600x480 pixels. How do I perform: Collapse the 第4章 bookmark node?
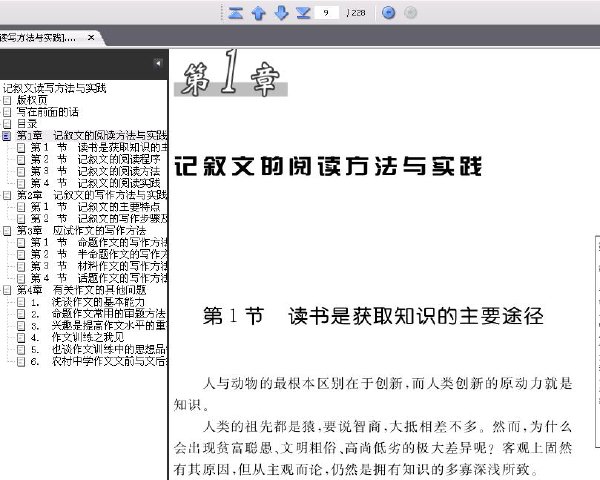[x=7, y=290]
